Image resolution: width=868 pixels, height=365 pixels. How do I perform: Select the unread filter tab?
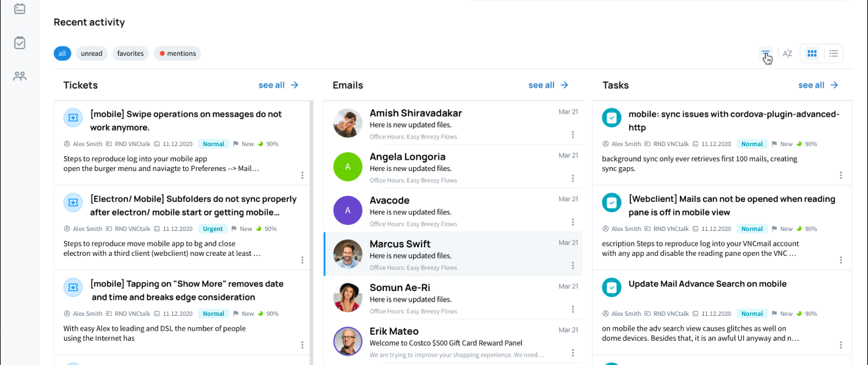(x=92, y=54)
